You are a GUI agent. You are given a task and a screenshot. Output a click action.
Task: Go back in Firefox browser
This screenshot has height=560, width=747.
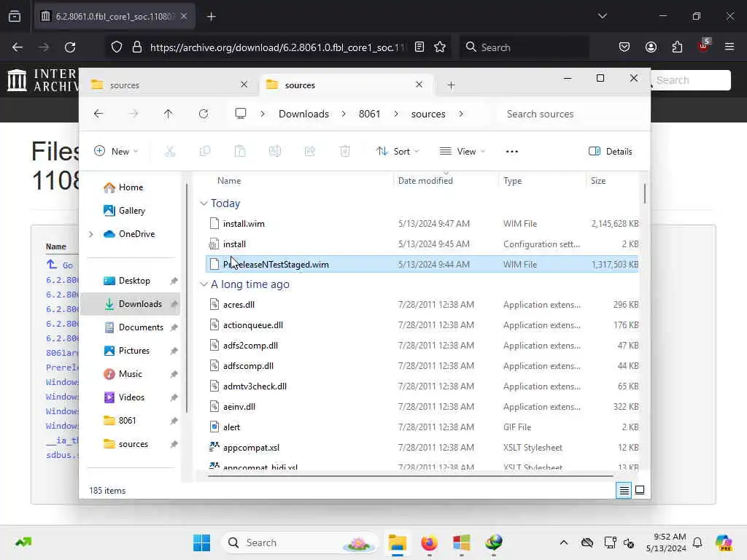click(18, 47)
